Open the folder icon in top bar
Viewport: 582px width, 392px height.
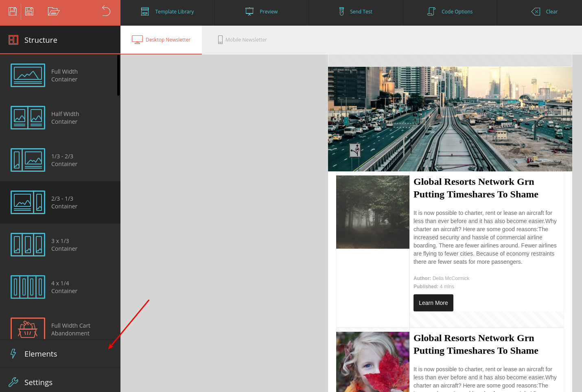click(54, 11)
